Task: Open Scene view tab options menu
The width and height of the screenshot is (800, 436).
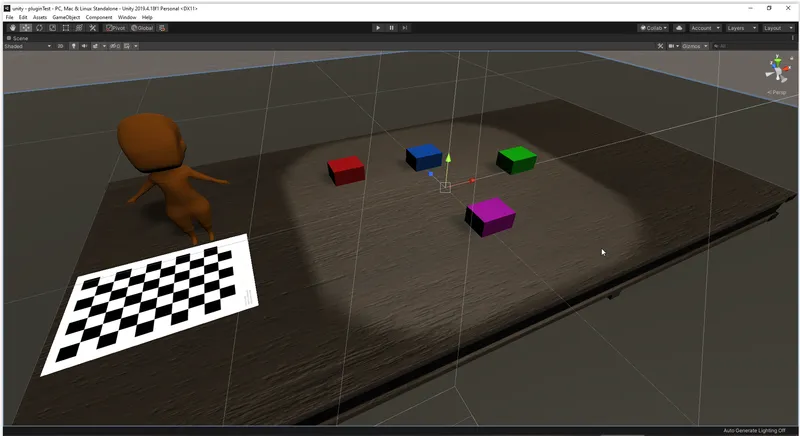Action: click(792, 38)
